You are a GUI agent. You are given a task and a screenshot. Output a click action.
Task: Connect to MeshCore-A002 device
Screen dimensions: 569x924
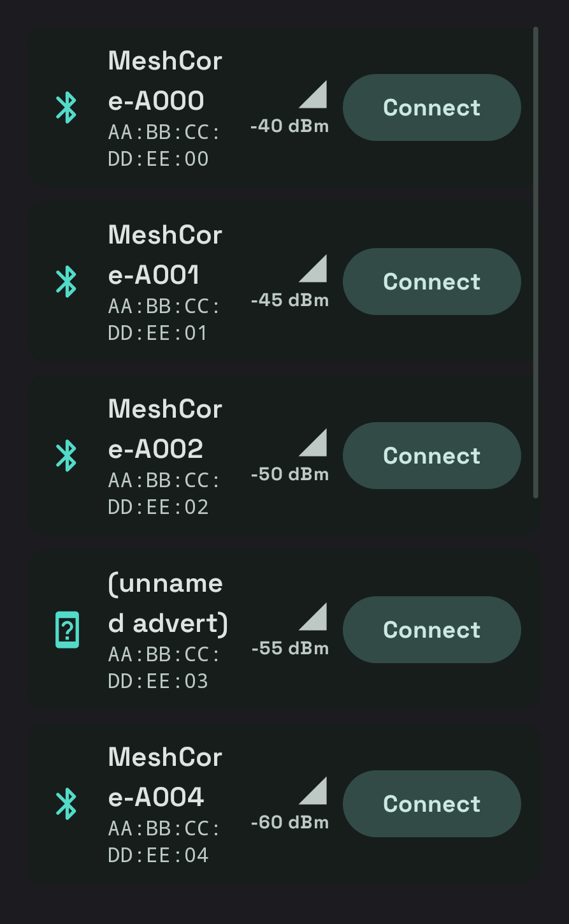(432, 455)
